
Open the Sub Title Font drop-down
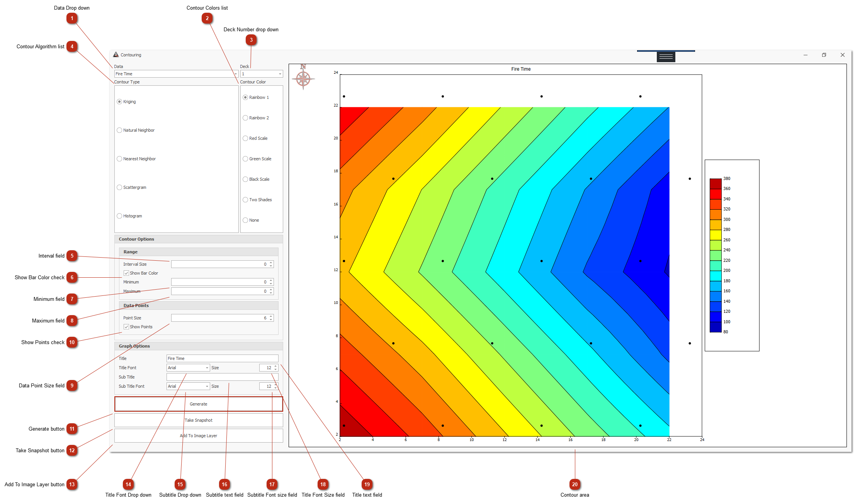pyautogui.click(x=207, y=387)
